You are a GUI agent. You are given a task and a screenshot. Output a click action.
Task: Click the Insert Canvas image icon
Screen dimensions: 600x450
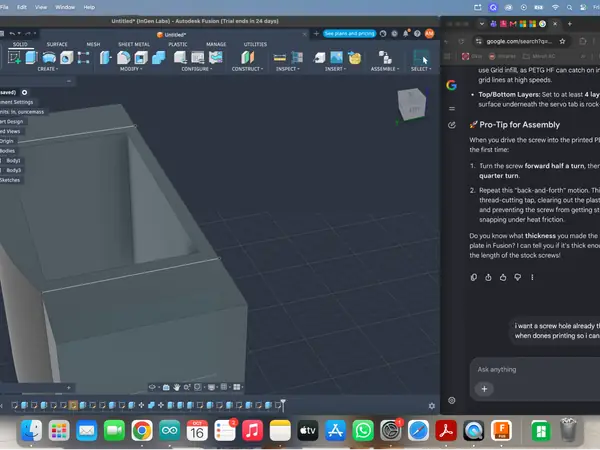[x=336, y=58]
